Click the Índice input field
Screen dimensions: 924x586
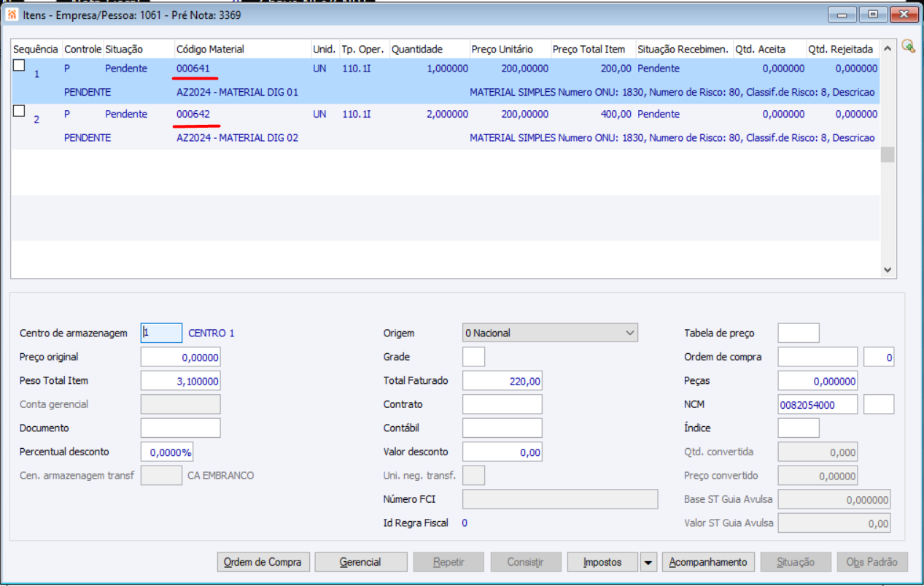799,428
